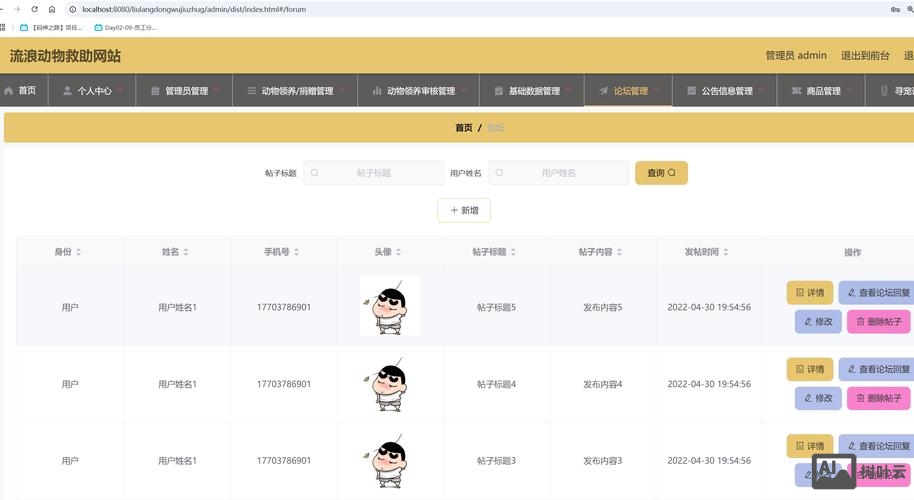Expand the 动物领养/捐赠管理 dropdown arrow
914x500 pixels.
[342, 90]
